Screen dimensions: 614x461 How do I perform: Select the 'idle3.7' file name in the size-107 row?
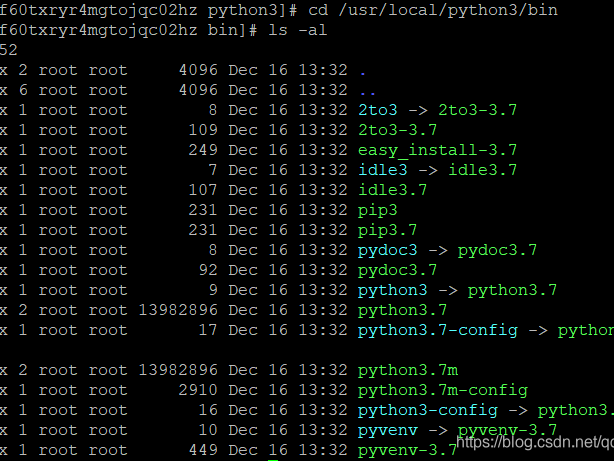click(x=393, y=190)
